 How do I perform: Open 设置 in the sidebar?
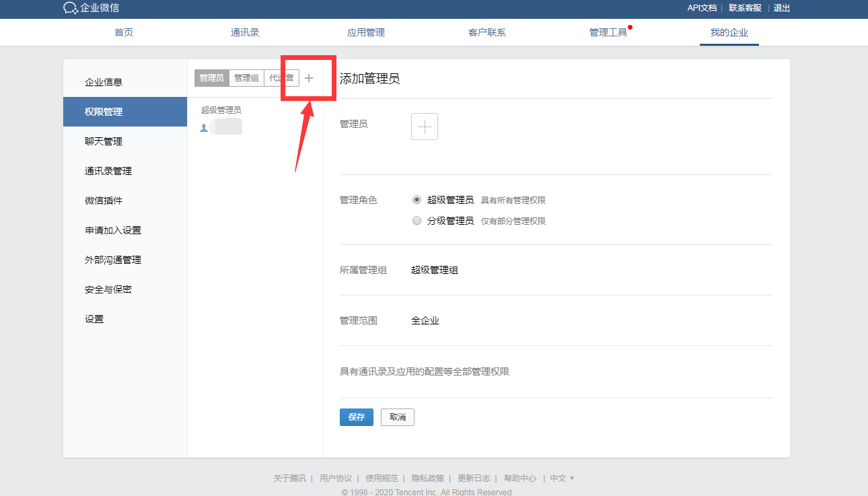(x=125, y=319)
